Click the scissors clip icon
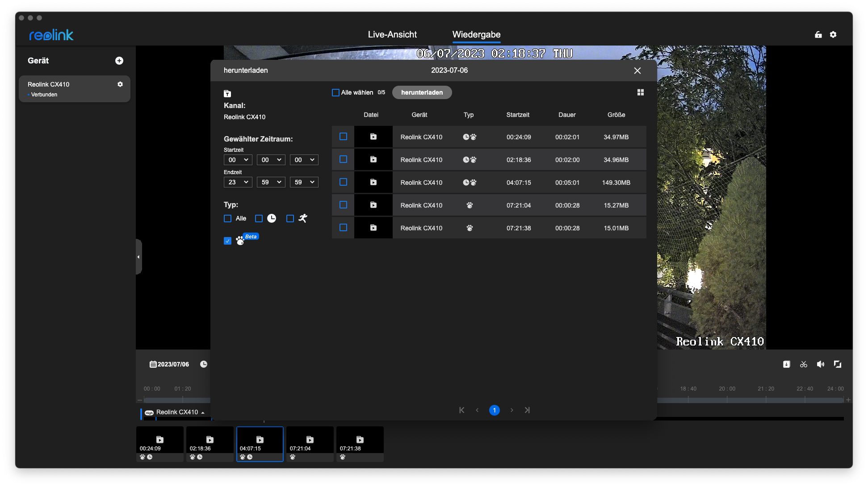 pyautogui.click(x=804, y=364)
